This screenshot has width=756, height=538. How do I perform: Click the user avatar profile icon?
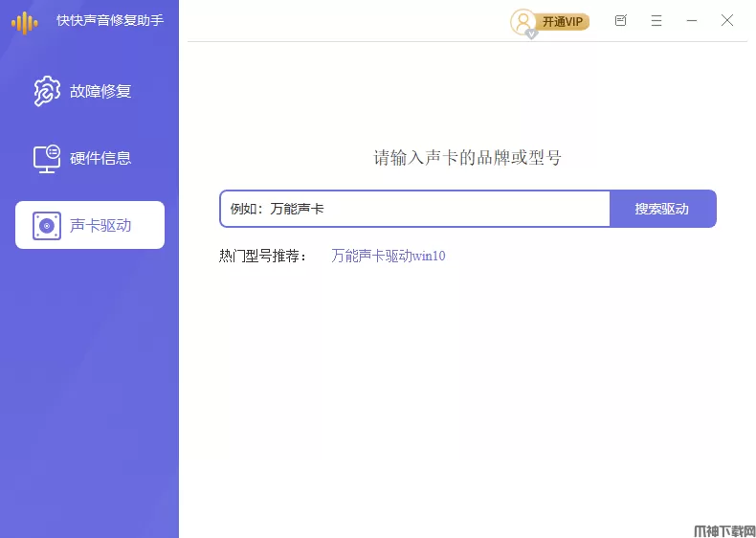coord(523,21)
